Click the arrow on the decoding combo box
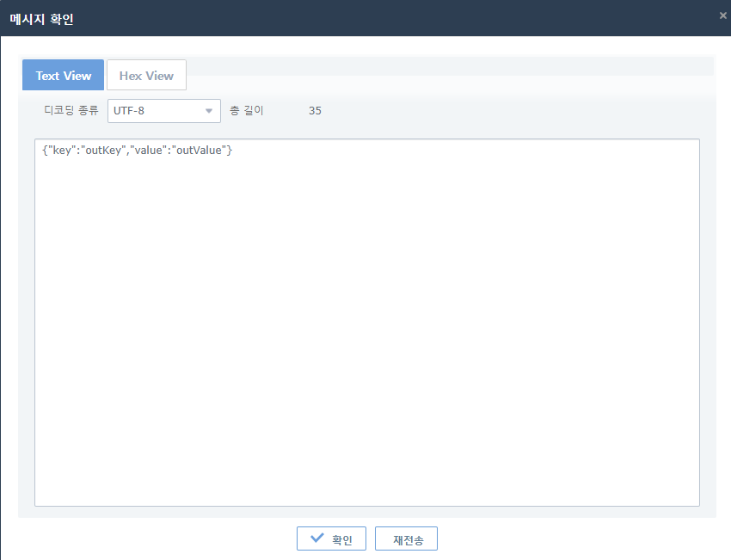Viewport: 731px width, 560px height. (x=208, y=111)
